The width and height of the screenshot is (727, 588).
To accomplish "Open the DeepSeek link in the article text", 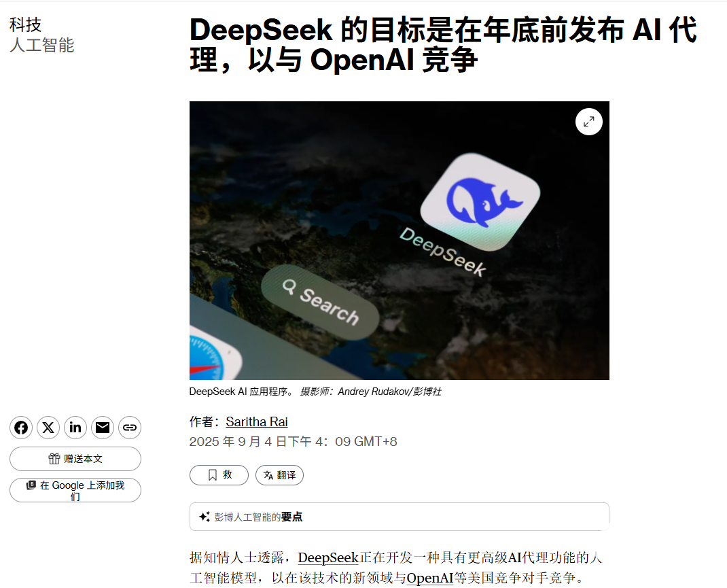I will pos(328,557).
